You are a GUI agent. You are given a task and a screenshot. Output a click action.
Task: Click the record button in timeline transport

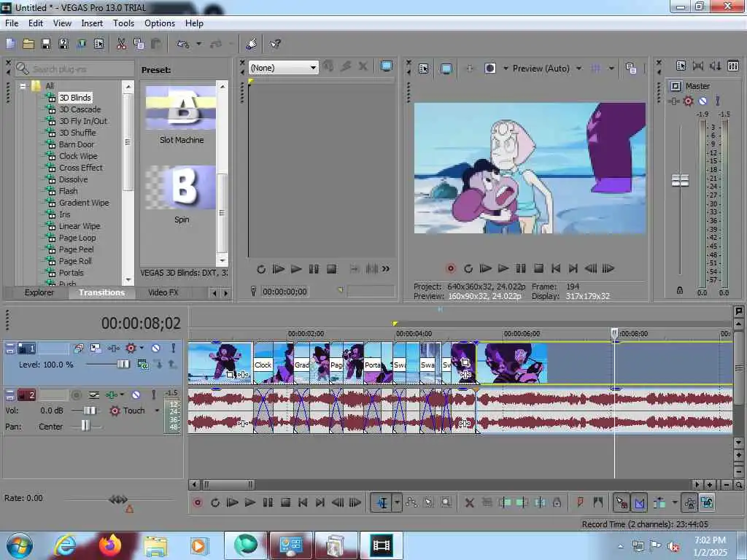(x=197, y=502)
